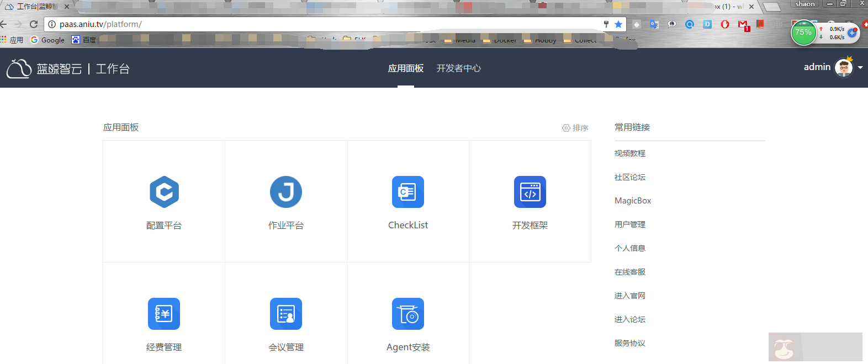Click the key icon in address bar
Image resolution: width=868 pixels, height=364 pixels.
pos(606,24)
